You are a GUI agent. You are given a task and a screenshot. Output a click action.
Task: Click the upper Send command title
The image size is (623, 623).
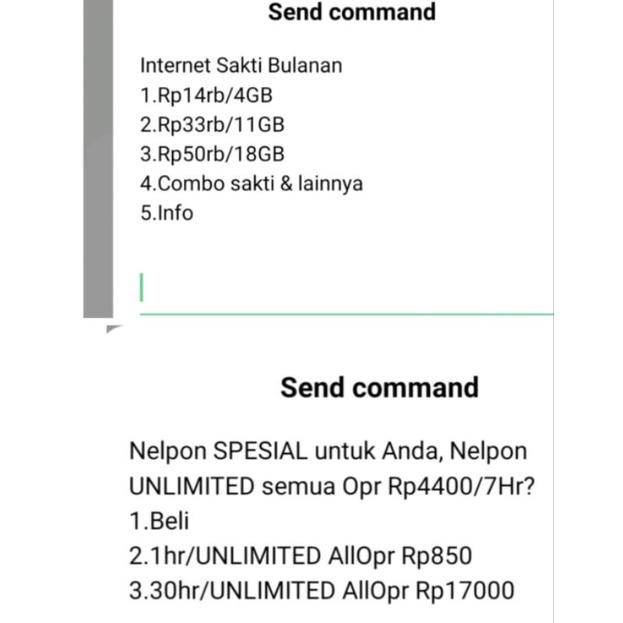[351, 13]
